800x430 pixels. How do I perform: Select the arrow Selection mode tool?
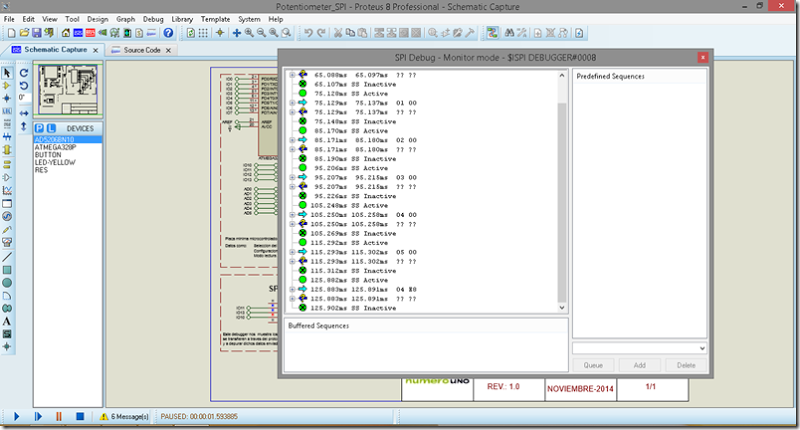pyautogui.click(x=7, y=73)
